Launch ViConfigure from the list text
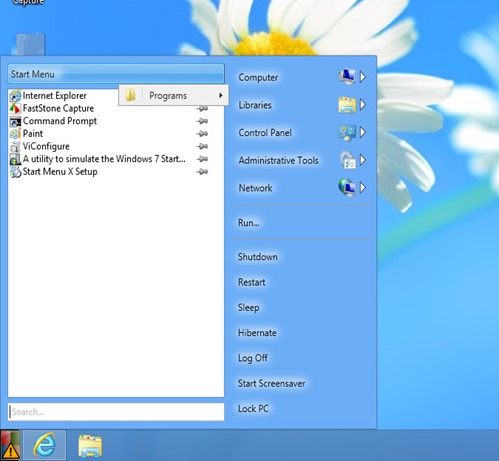The image size is (499, 461). [x=46, y=146]
